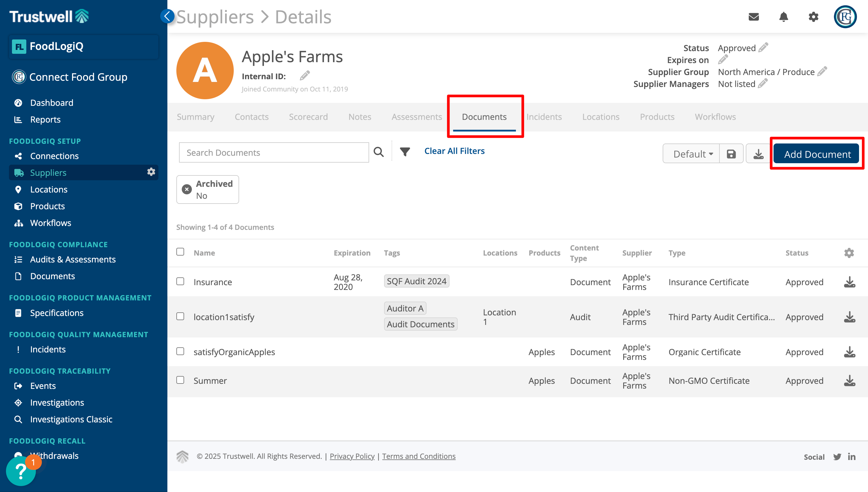Download the Summer document
Screen dimensions: 868x492
[849, 381]
